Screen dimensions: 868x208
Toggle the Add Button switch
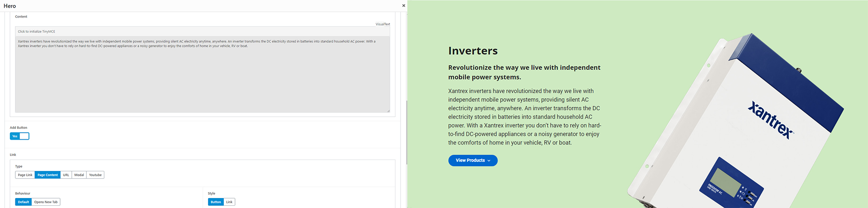pos(19,136)
